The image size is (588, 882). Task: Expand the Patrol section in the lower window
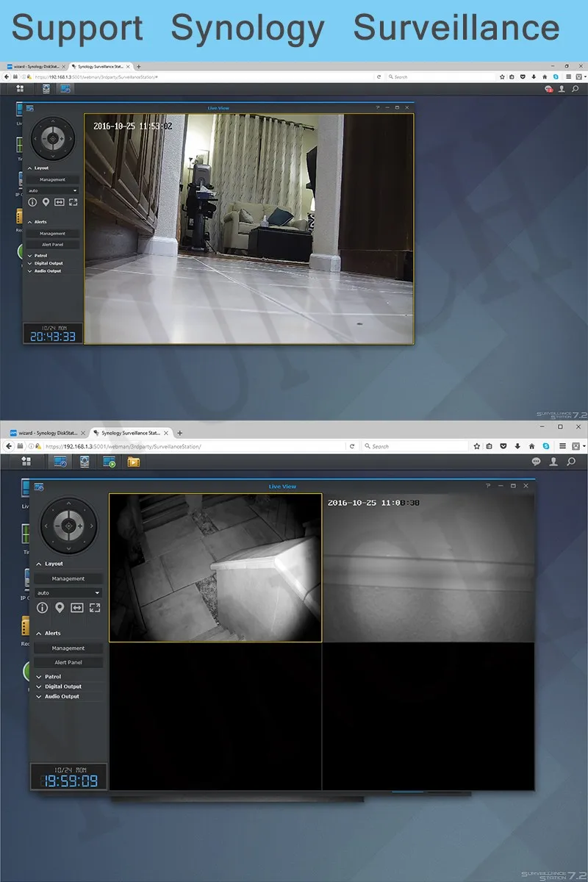(52, 677)
